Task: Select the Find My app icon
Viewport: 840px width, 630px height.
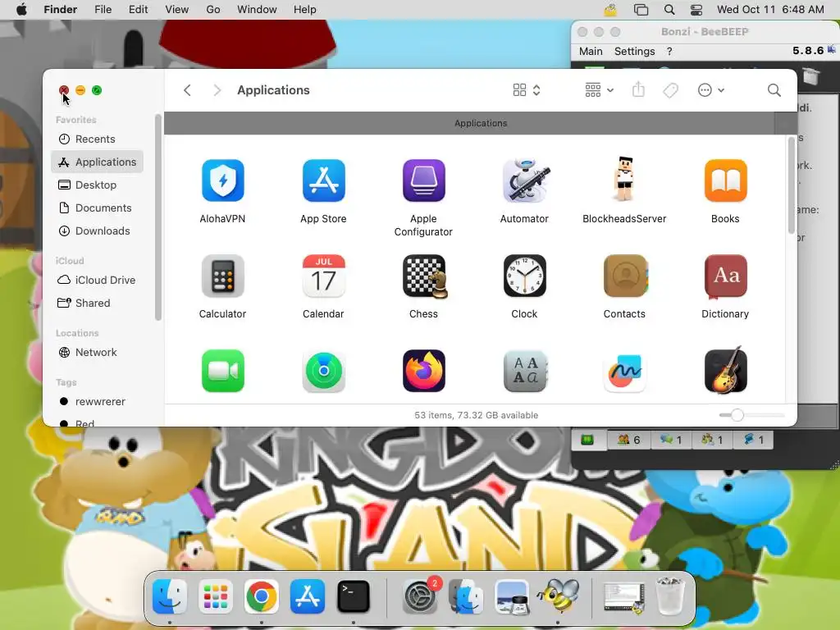Action: [x=323, y=371]
